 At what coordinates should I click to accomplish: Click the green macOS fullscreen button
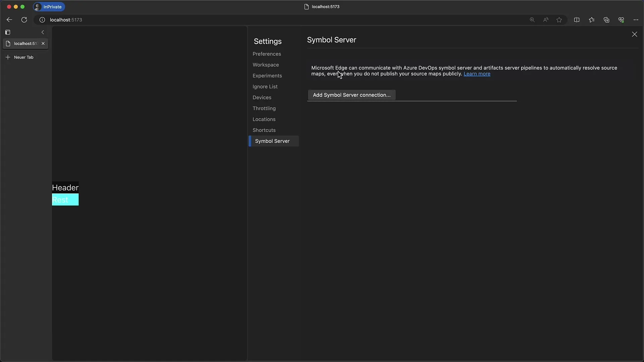click(22, 7)
